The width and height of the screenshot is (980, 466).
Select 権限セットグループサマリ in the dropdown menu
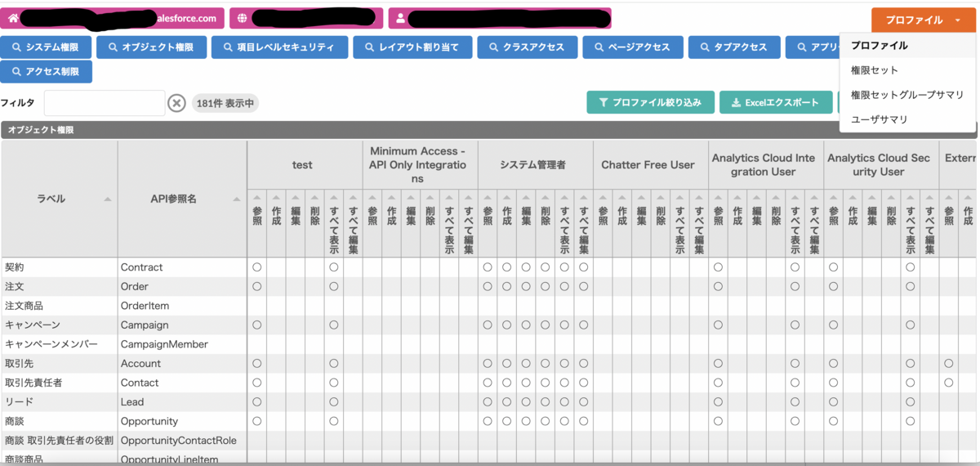906,95
